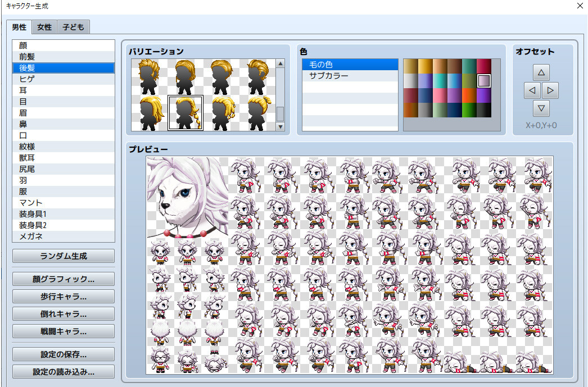Select サブカラー in the color list
Image resolution: width=588 pixels, height=387 pixels.
tap(350, 76)
